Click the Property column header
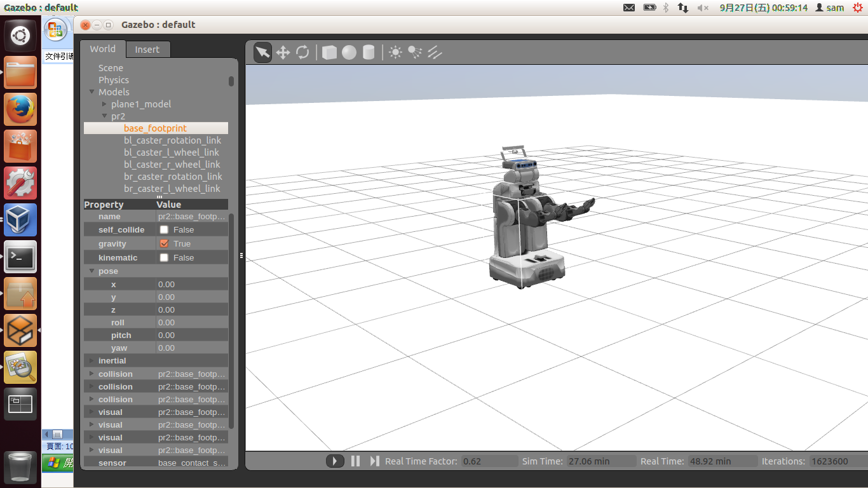This screenshot has height=488, width=868. [119, 205]
